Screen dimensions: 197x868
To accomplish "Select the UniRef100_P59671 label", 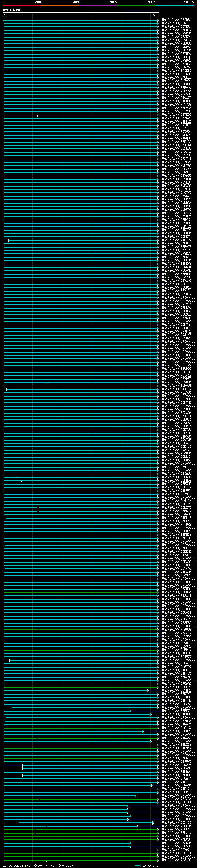I will pos(177,196).
